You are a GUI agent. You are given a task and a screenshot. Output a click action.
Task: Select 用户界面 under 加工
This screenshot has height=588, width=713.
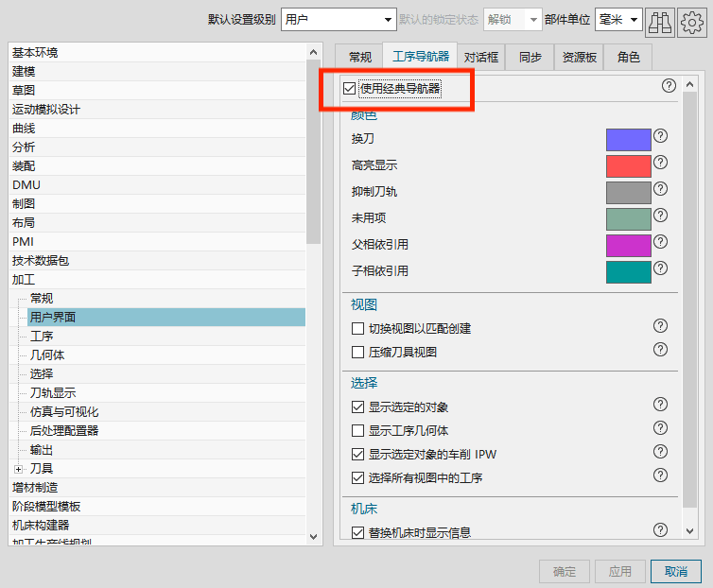166,317
